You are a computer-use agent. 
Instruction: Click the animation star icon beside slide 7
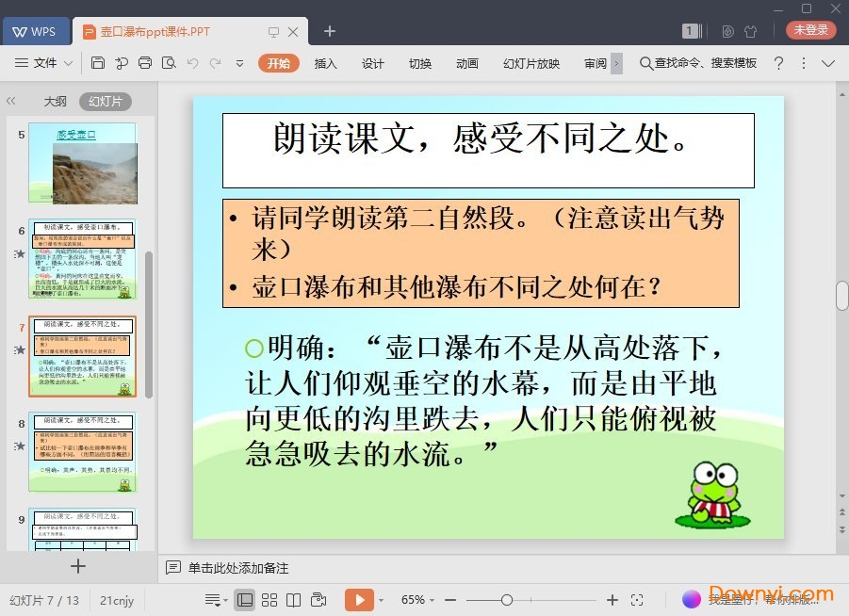[x=20, y=349]
